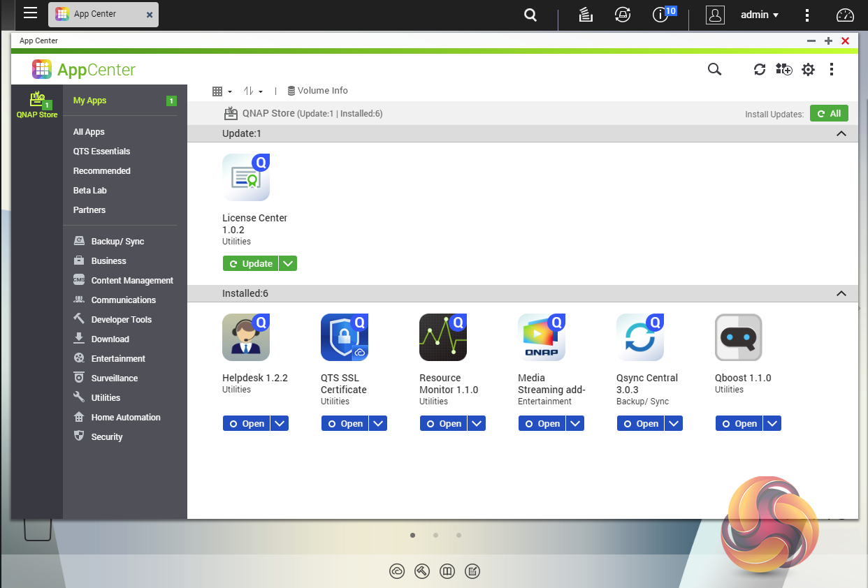The image size is (868, 588).
Task: Click the License Center app icon
Action: [x=246, y=177]
